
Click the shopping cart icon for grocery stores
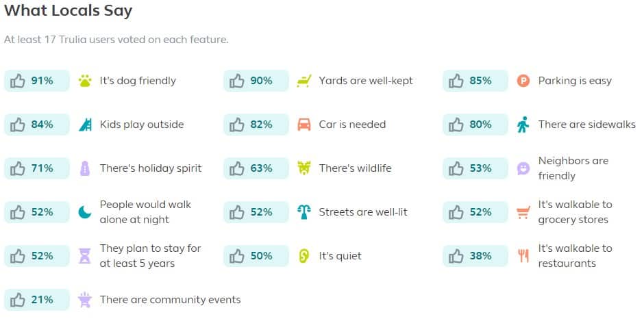(523, 212)
